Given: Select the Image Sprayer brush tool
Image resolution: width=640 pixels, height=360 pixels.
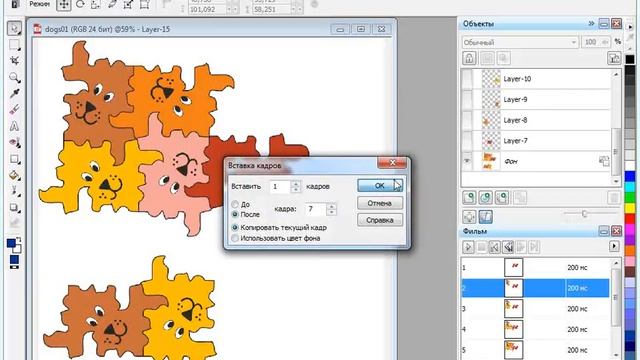Looking at the screenshot, I should pyautogui.click(x=14, y=191).
